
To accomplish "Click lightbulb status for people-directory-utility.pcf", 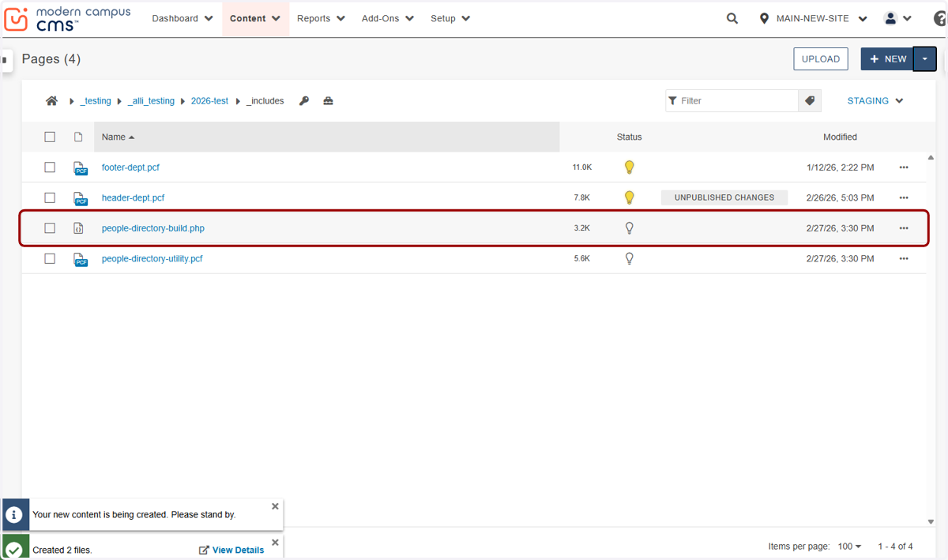I will [630, 258].
